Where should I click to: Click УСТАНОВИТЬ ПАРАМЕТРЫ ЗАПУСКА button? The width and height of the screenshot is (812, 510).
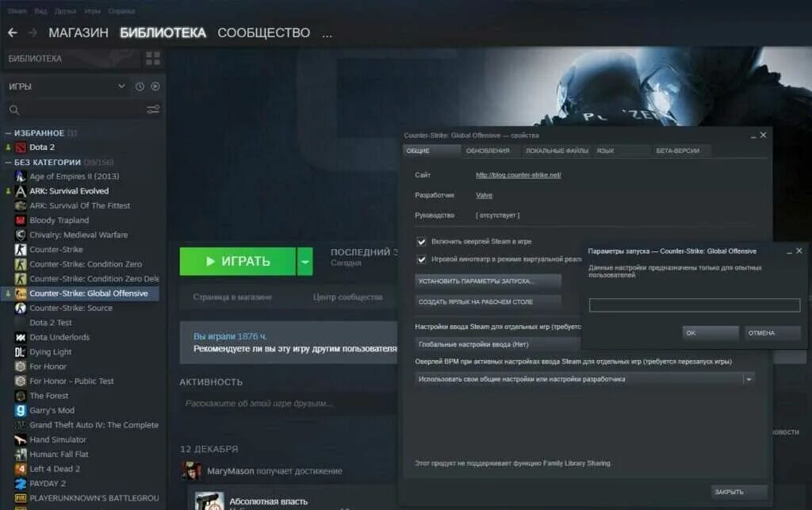tap(488, 281)
